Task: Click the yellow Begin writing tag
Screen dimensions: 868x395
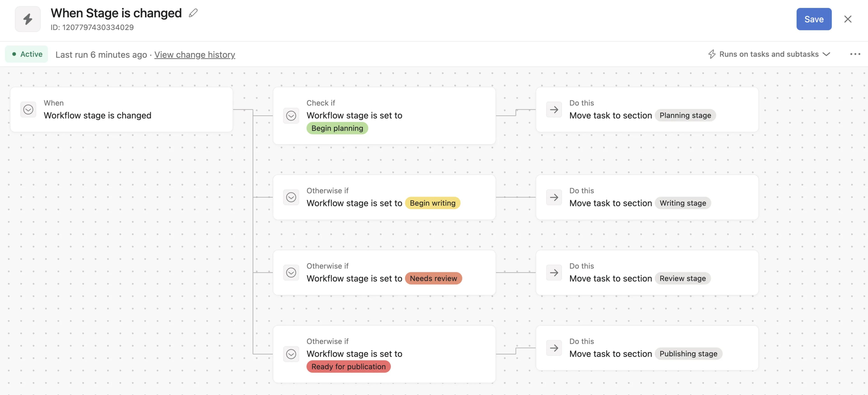Action: click(432, 203)
